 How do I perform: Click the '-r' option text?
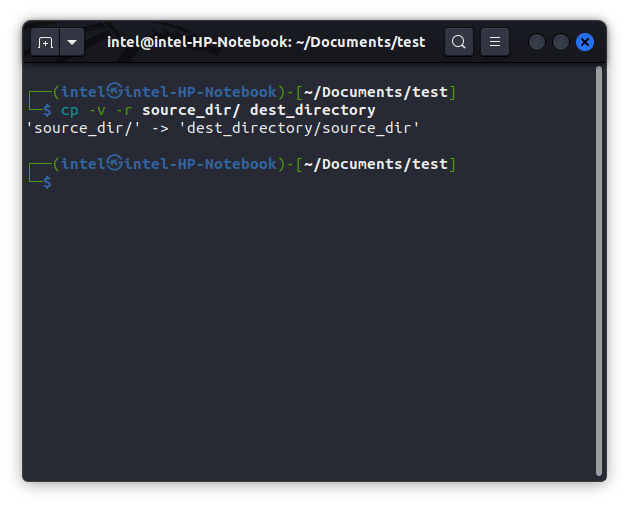124,110
